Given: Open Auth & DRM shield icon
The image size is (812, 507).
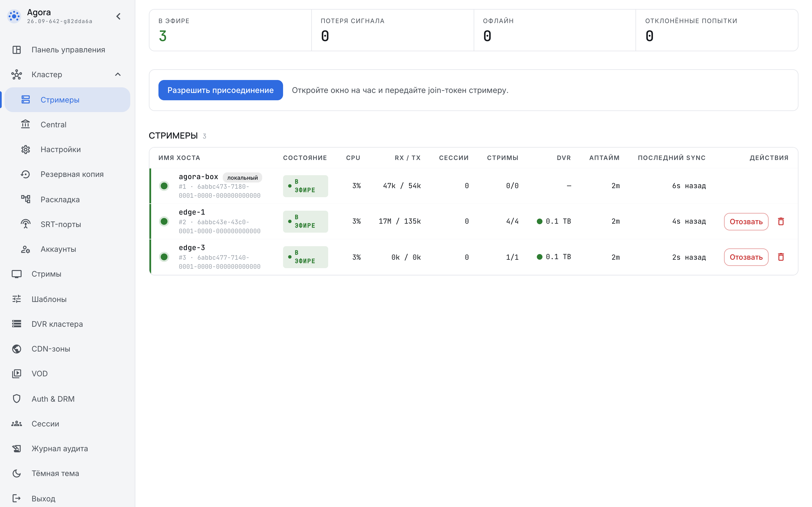Looking at the screenshot, I should click(16, 399).
